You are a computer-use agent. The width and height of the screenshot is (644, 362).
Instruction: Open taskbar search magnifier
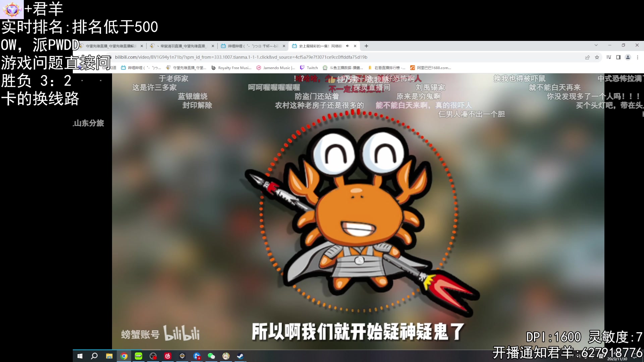pyautogui.click(x=94, y=356)
